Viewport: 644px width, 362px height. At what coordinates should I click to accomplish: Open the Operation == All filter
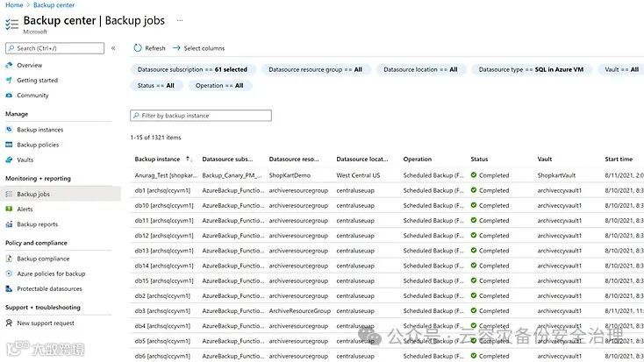pyautogui.click(x=219, y=85)
